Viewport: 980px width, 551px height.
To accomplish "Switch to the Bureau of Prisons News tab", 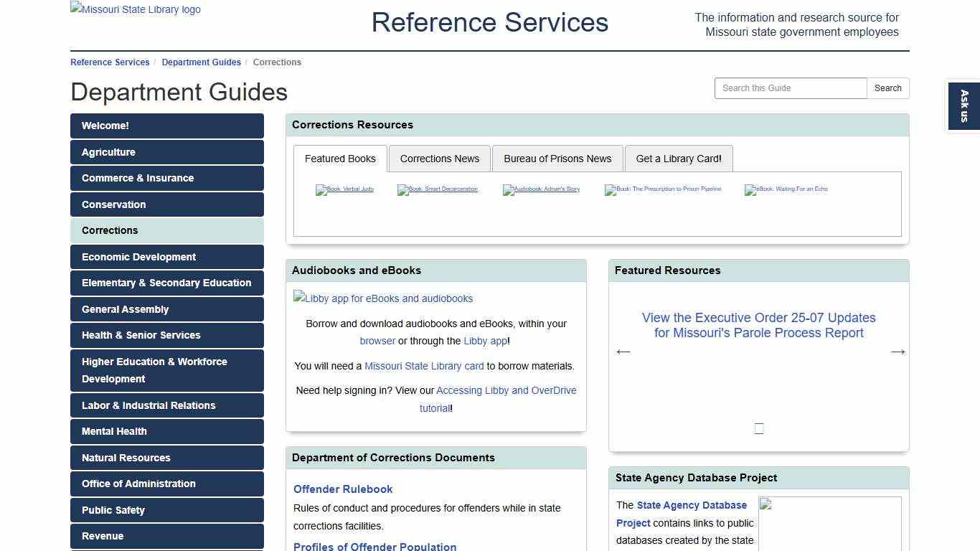I will click(x=557, y=159).
